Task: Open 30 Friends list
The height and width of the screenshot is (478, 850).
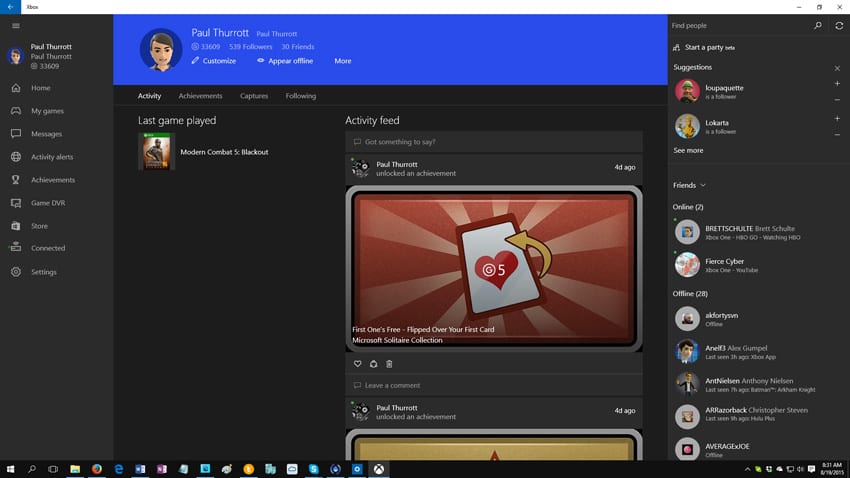Action: (x=298, y=47)
